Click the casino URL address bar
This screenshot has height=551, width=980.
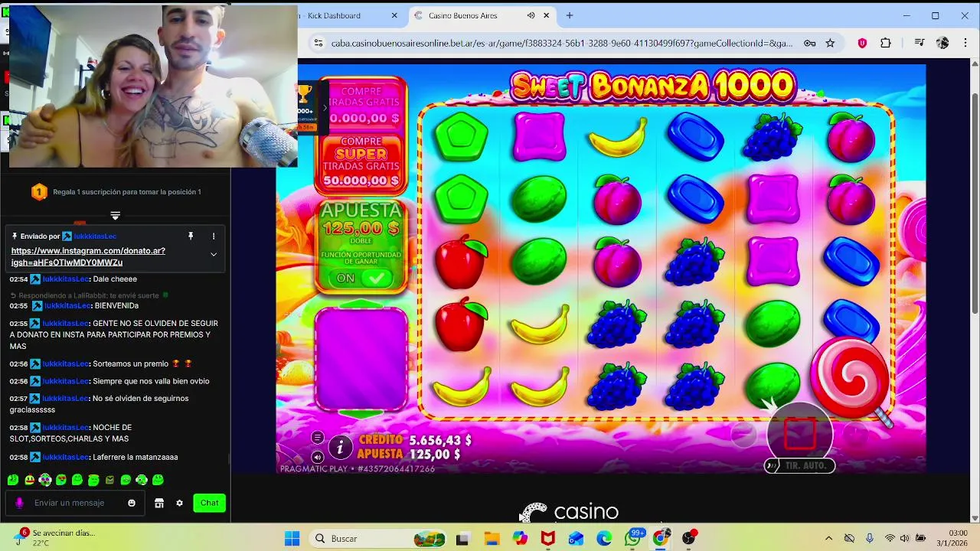coord(561,44)
